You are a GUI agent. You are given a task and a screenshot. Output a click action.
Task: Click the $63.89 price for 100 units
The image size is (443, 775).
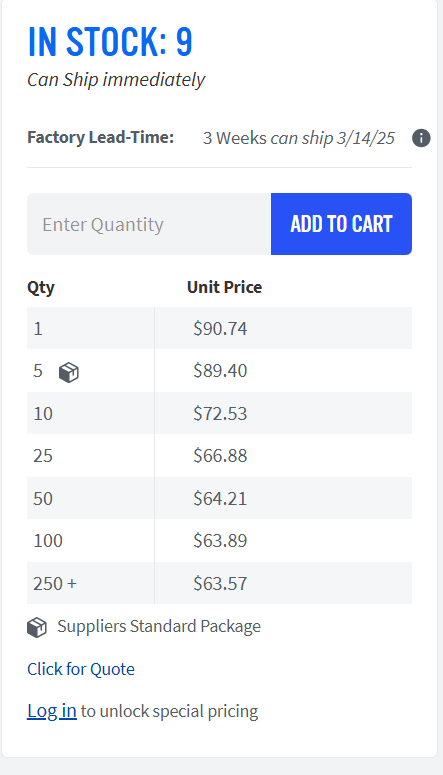click(220, 540)
